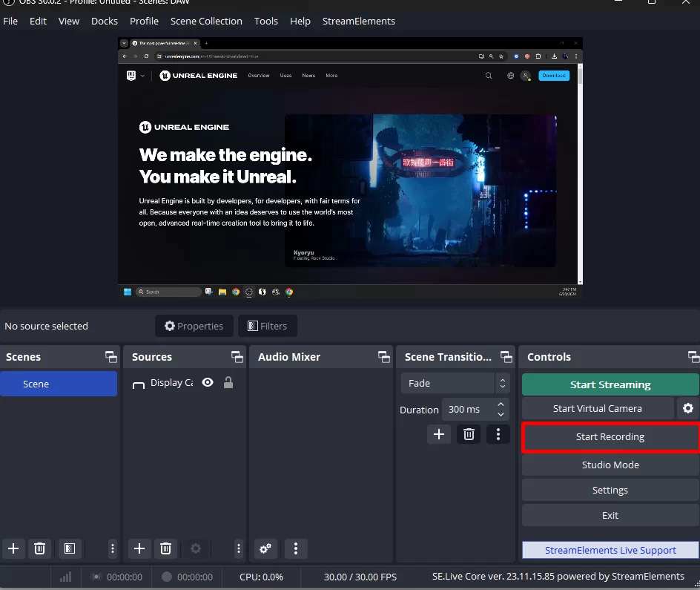
Task: Select the Display Capture source row
Action: point(183,383)
